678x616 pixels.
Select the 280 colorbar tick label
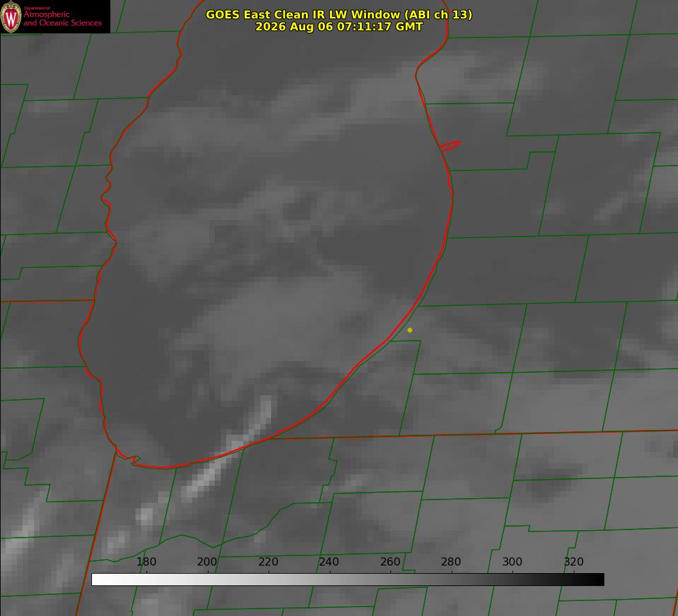[x=451, y=561]
